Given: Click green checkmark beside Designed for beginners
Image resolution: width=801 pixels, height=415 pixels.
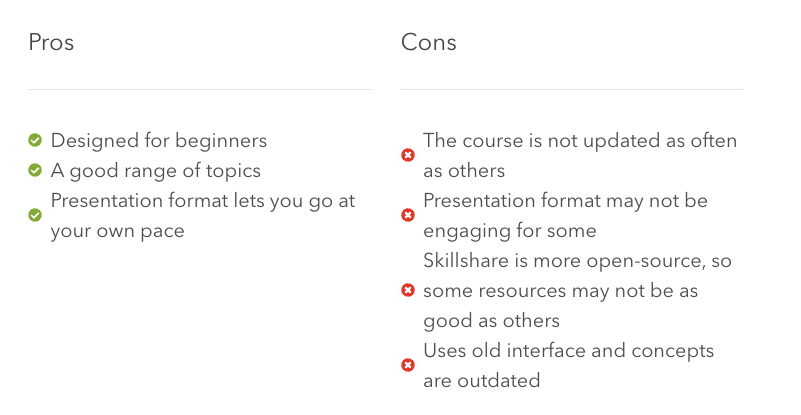Looking at the screenshot, I should coord(35,140).
